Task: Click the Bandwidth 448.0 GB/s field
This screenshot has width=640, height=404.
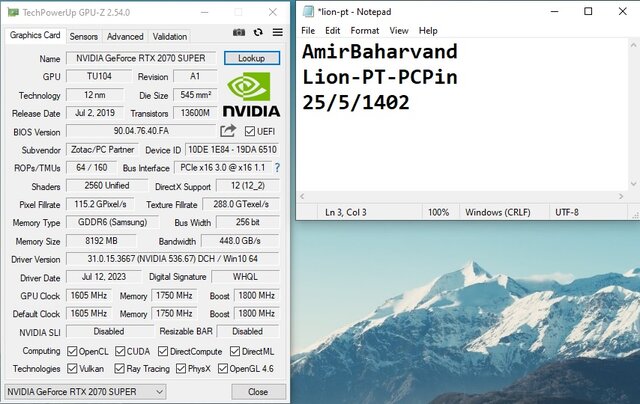Action: tap(240, 241)
